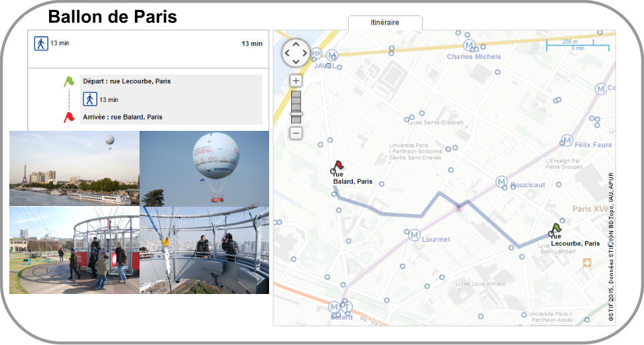
Task: Select the Arrivée : rue Balard step
Action: pos(122,117)
